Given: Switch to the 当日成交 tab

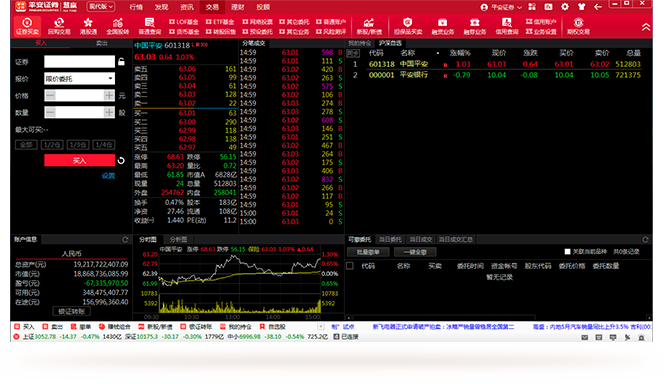Looking at the screenshot, I should [x=421, y=240].
